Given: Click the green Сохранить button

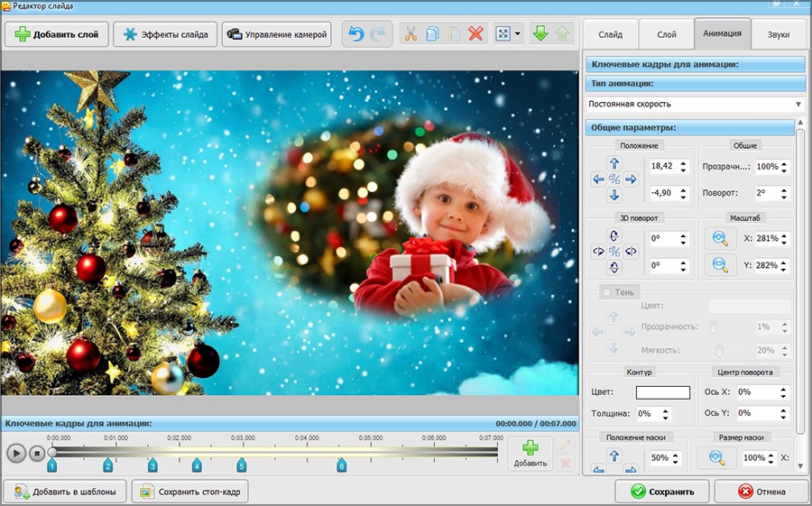Looking at the screenshot, I should (x=663, y=492).
